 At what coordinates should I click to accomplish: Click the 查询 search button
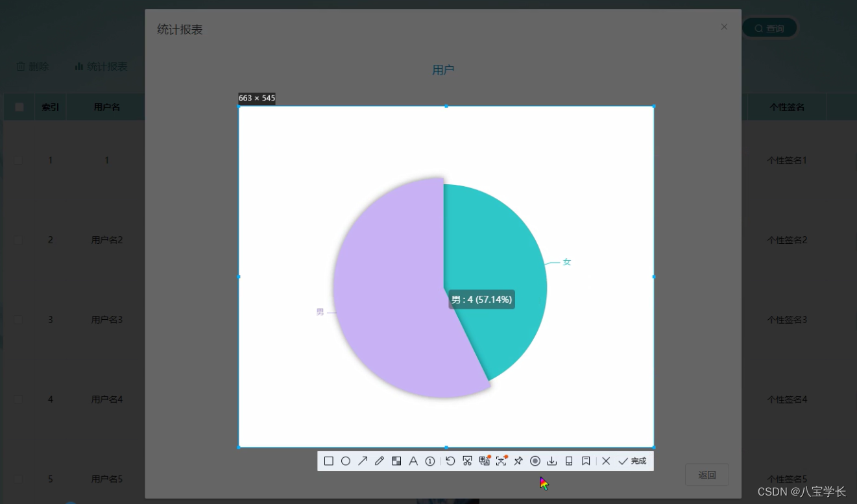pyautogui.click(x=769, y=28)
